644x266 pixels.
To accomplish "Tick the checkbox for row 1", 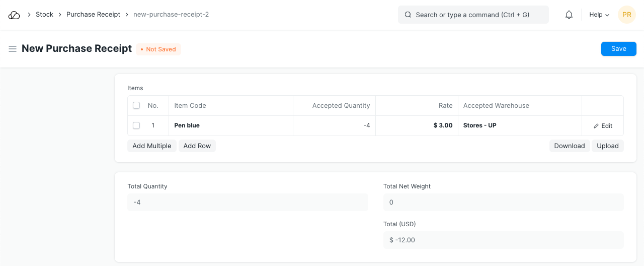I will tap(136, 125).
